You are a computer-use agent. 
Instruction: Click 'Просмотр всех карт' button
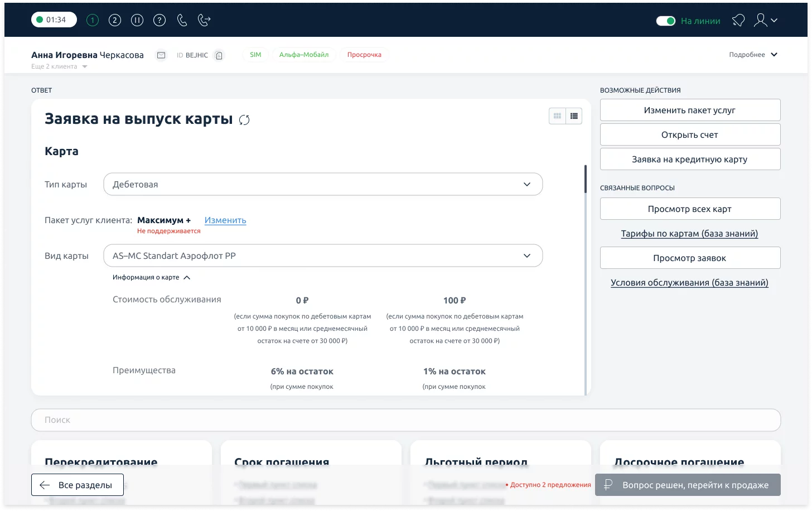[x=690, y=209]
